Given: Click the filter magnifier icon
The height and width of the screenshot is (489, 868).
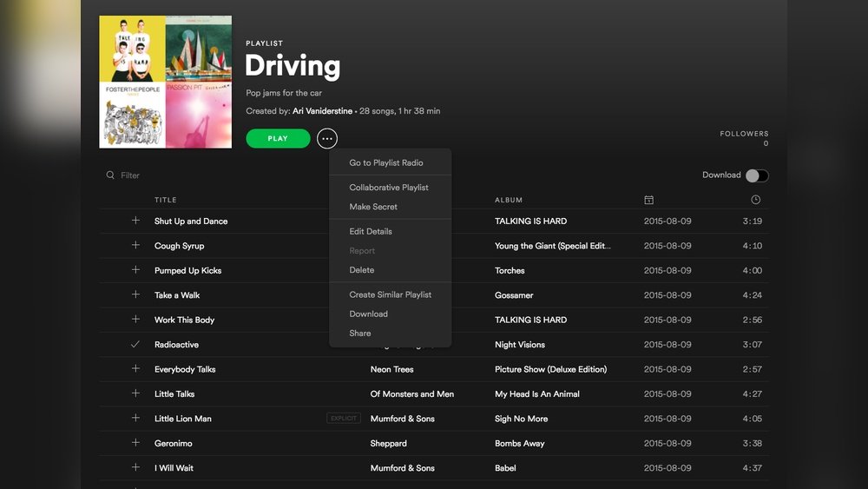Looking at the screenshot, I should click(x=110, y=175).
